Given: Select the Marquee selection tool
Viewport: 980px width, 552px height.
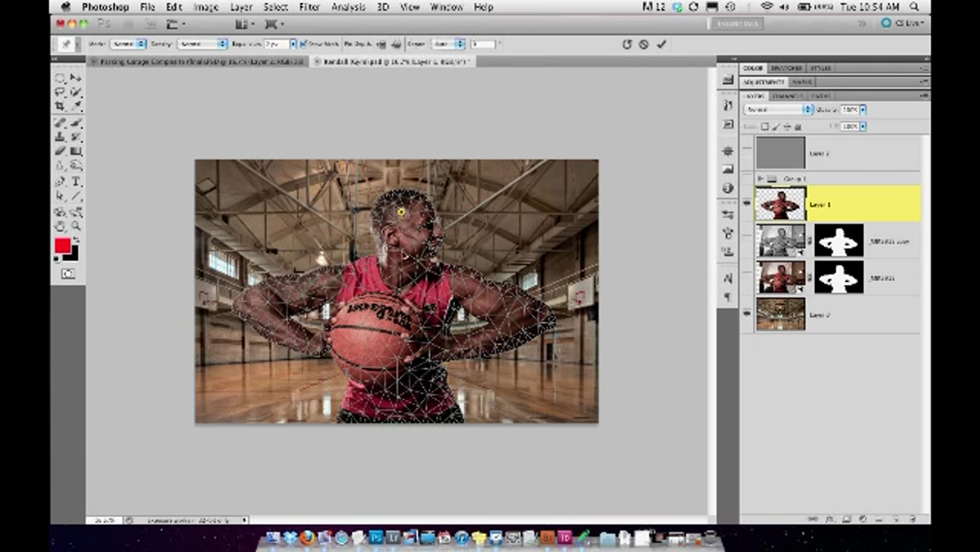Looking at the screenshot, I should (x=60, y=78).
